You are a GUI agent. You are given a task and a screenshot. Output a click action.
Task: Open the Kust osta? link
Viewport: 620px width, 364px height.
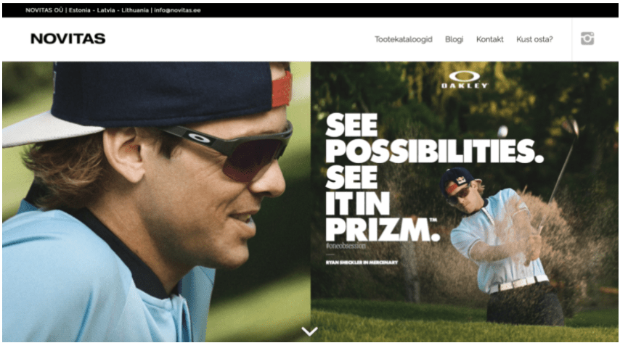[x=534, y=39]
